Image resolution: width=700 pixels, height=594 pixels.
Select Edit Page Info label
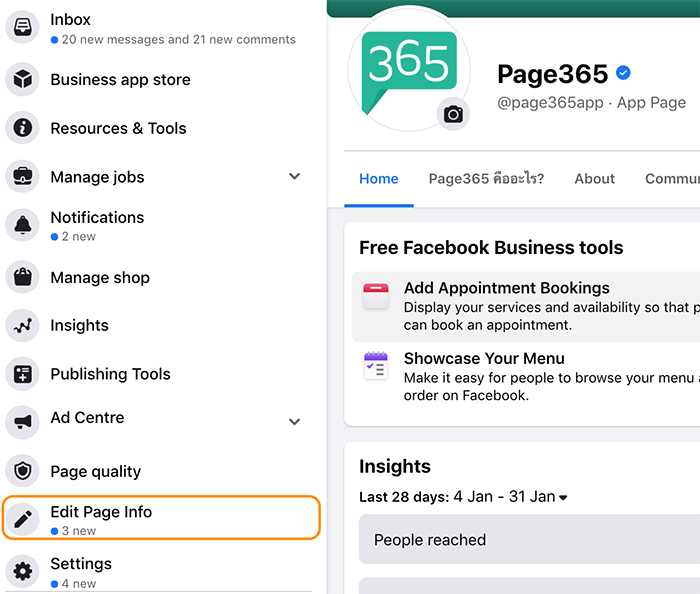tap(101, 512)
